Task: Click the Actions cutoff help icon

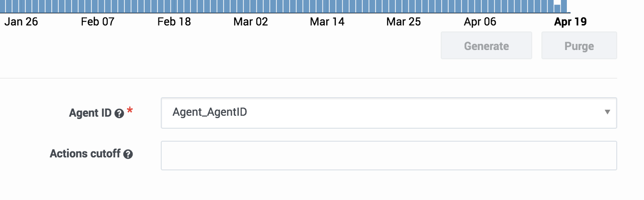Action: [128, 155]
